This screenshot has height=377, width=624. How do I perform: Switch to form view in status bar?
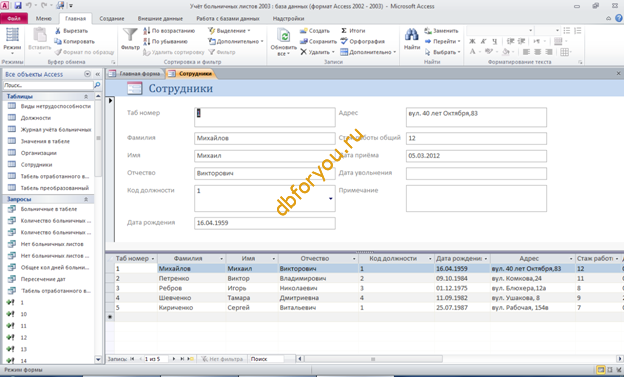coord(601,370)
